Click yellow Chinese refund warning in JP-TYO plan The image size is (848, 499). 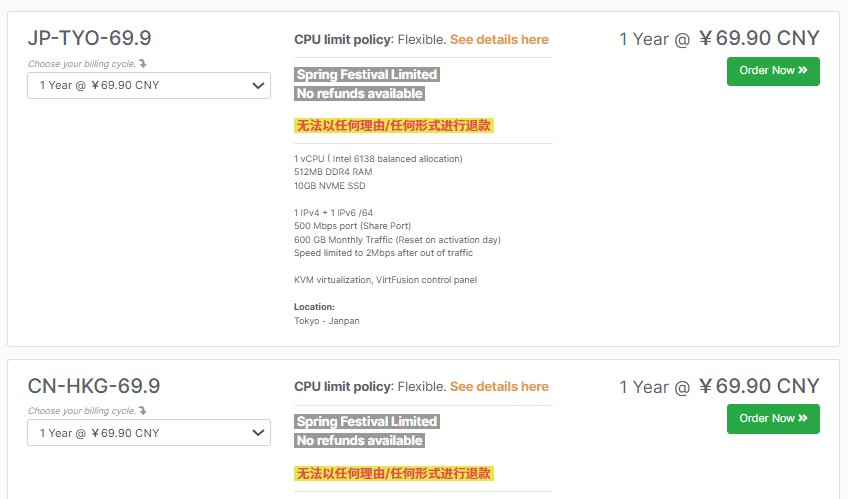click(393, 126)
